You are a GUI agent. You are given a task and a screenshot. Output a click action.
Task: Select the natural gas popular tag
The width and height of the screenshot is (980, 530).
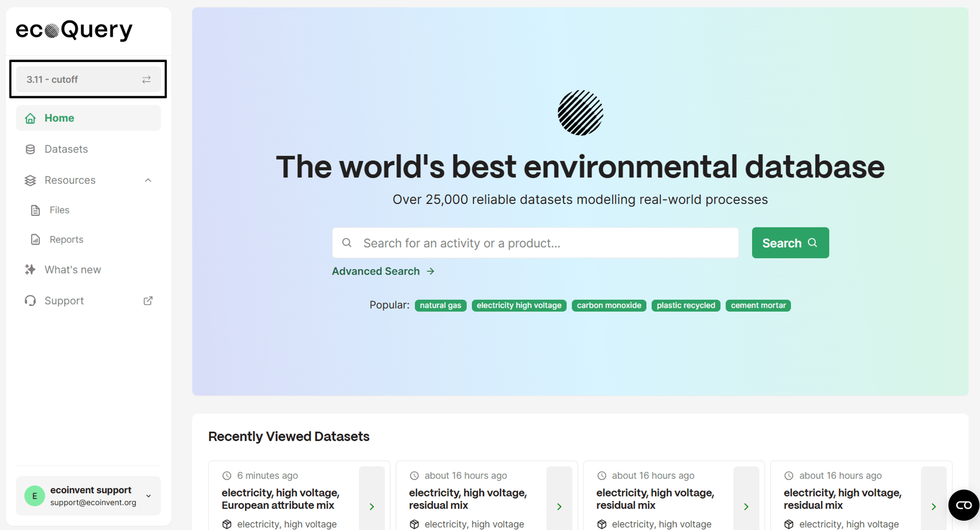pyautogui.click(x=440, y=305)
